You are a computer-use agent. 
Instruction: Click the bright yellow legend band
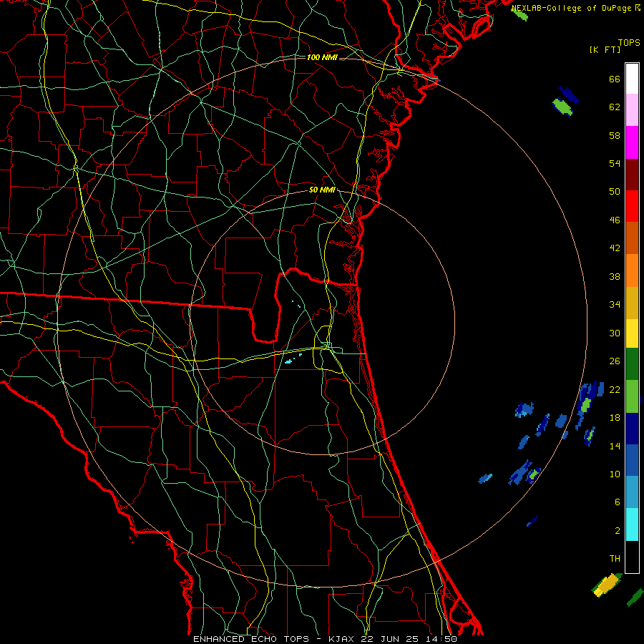pos(632,333)
